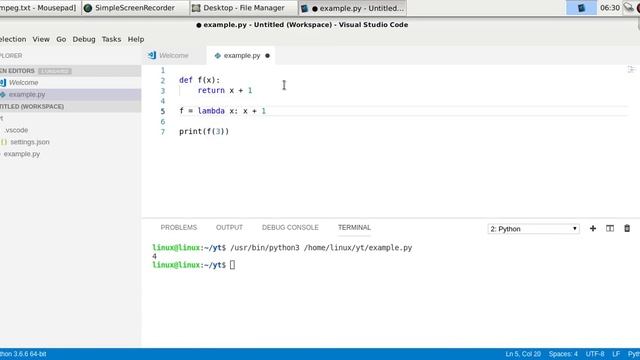Add a new terminal with plus icon
Viewport: 640px width, 360px height.
point(593,229)
